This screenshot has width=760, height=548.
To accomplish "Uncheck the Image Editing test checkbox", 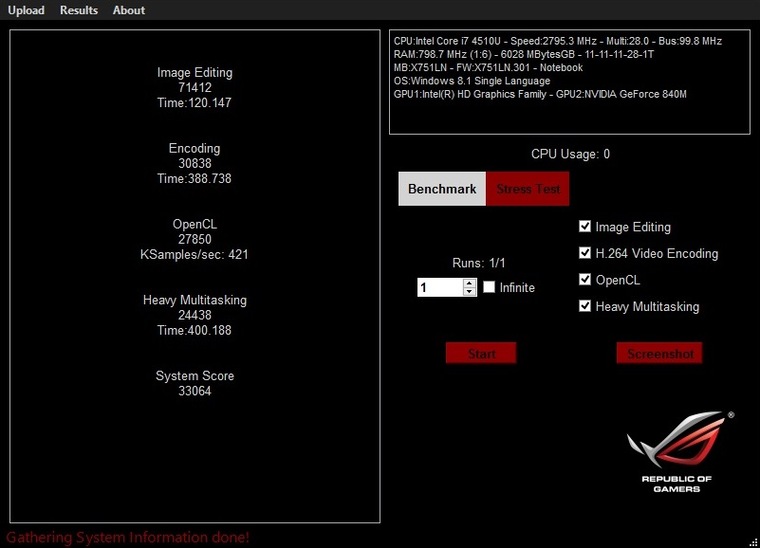I will 586,227.
